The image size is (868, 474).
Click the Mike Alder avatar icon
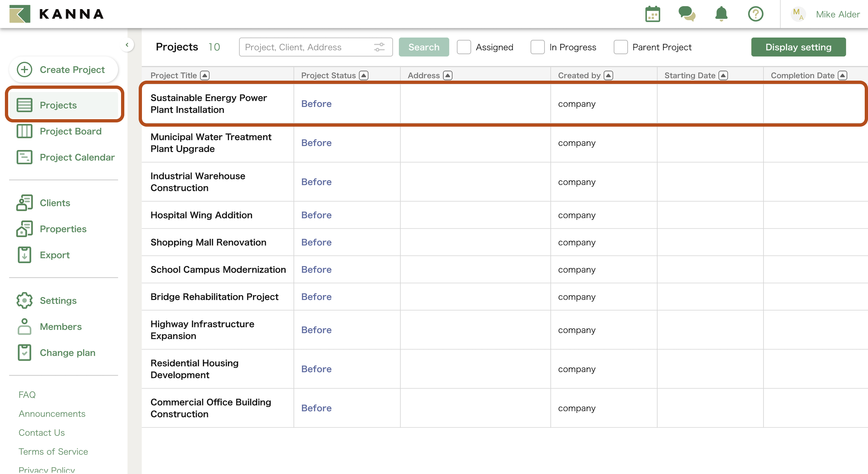click(x=798, y=14)
